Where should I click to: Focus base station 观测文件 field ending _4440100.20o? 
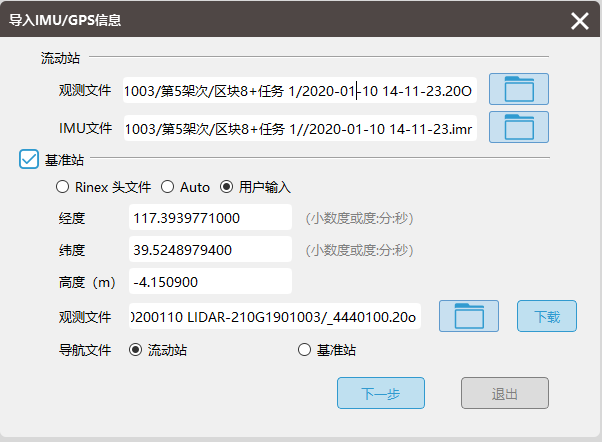(x=275, y=316)
